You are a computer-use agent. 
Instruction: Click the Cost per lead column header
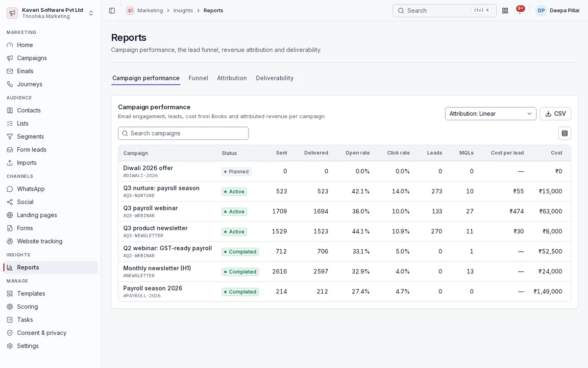[507, 153]
